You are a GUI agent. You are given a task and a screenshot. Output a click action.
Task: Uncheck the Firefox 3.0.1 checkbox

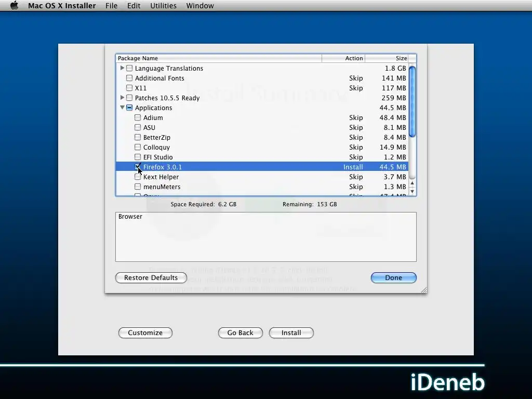click(137, 167)
